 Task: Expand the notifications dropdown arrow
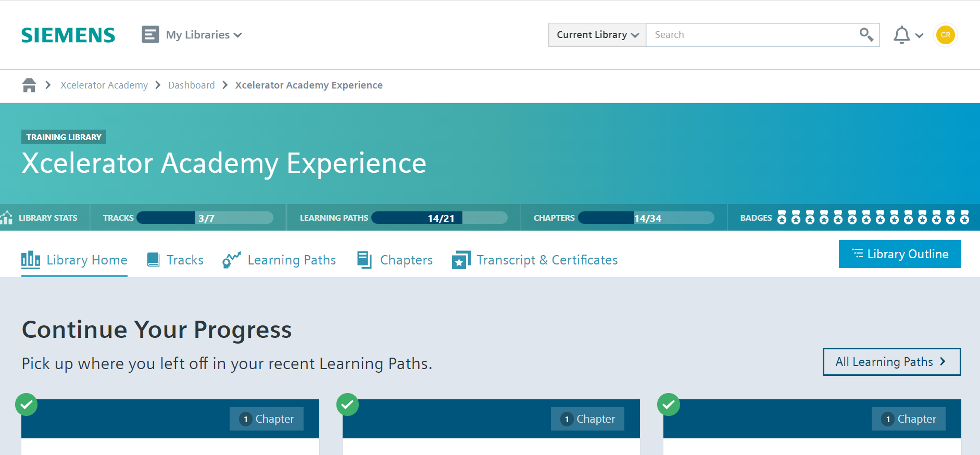pyautogui.click(x=920, y=35)
